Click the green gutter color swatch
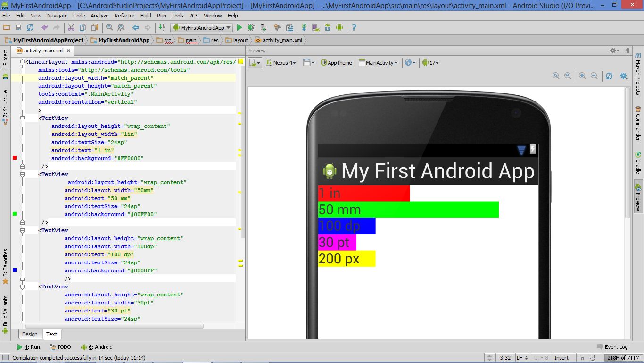Viewport: 644px width, 363px height. tap(15, 214)
